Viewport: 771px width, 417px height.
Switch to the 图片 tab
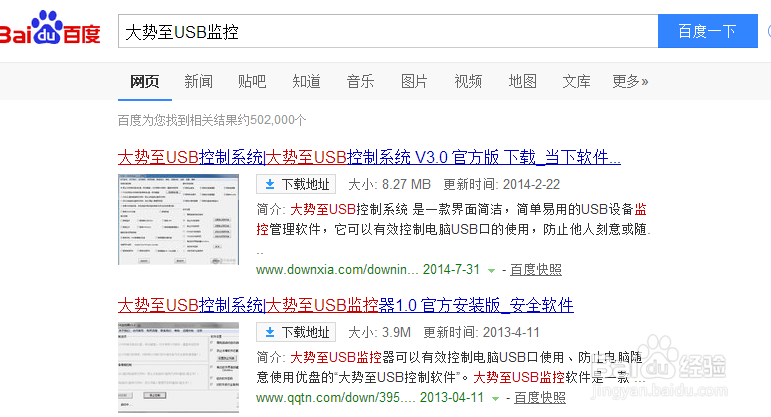[x=414, y=81]
